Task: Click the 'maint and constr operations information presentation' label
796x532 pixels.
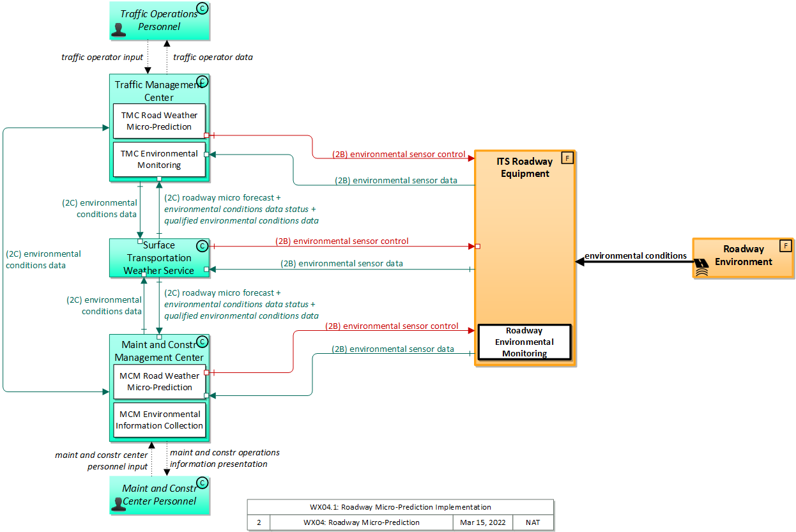Action: point(224,458)
